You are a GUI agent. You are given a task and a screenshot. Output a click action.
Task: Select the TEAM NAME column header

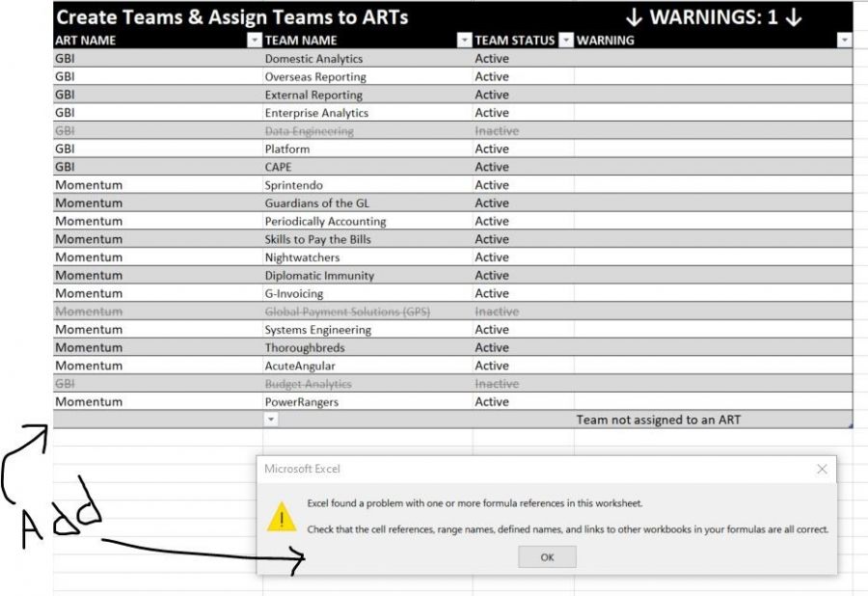point(301,41)
